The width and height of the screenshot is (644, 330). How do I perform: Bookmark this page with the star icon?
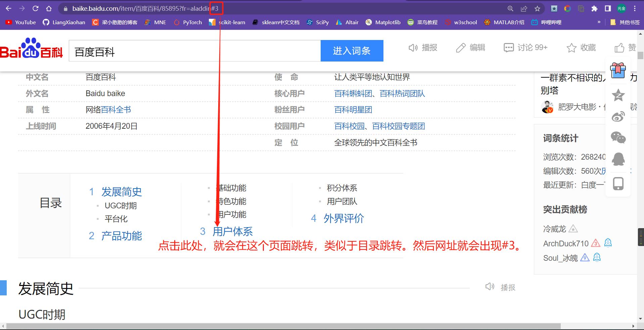pyautogui.click(x=537, y=9)
